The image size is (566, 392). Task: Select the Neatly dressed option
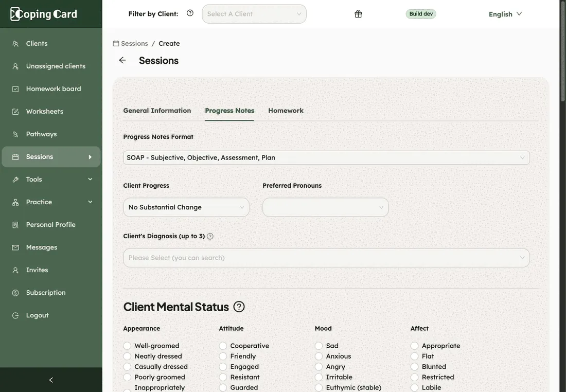[127, 357]
